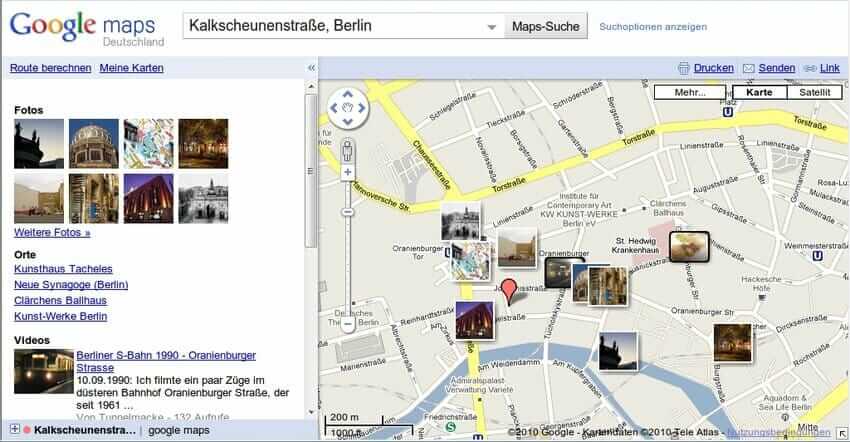Click the pan control compass on the map
This screenshot has height=442, width=850.
348,109
